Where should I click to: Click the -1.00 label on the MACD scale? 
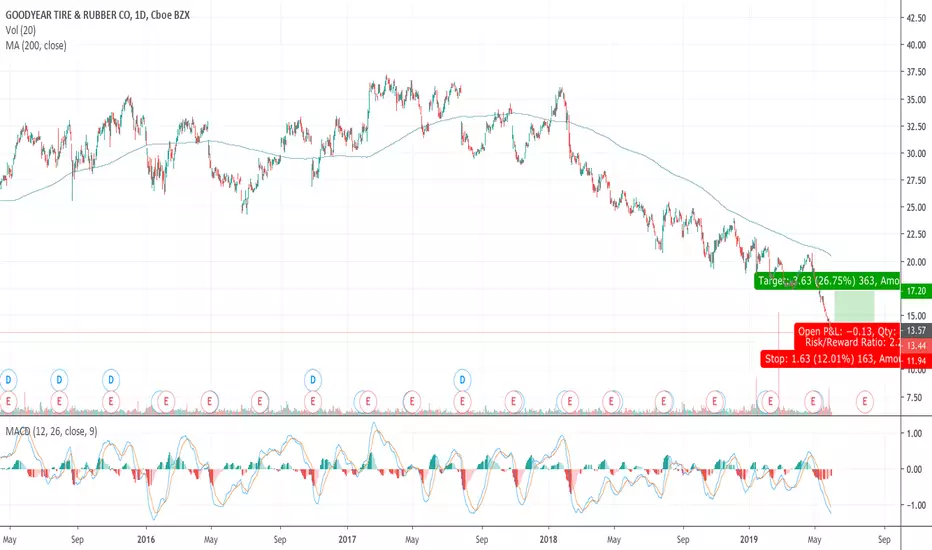point(912,505)
